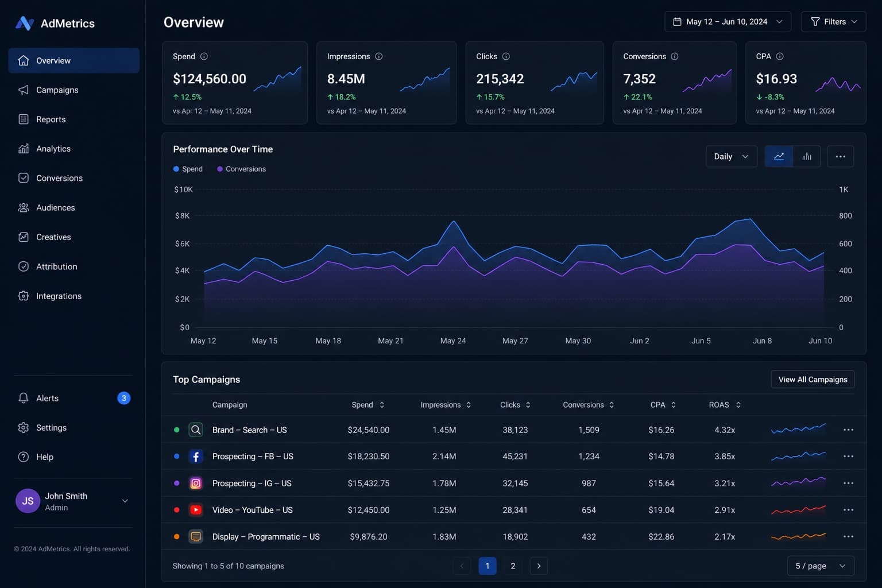Click the YouTube icon for Video campaign
This screenshot has width=882, height=588.
196,510
